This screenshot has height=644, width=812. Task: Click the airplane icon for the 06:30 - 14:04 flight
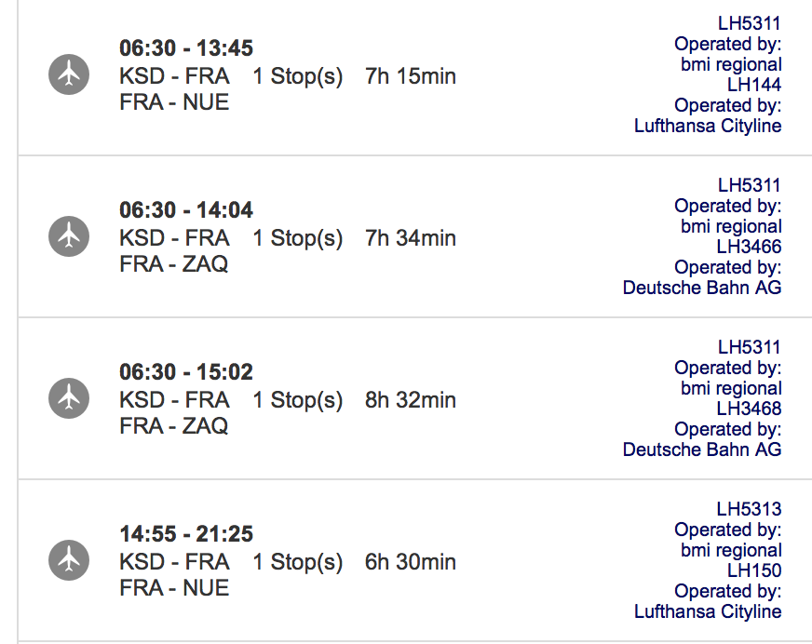click(x=69, y=237)
